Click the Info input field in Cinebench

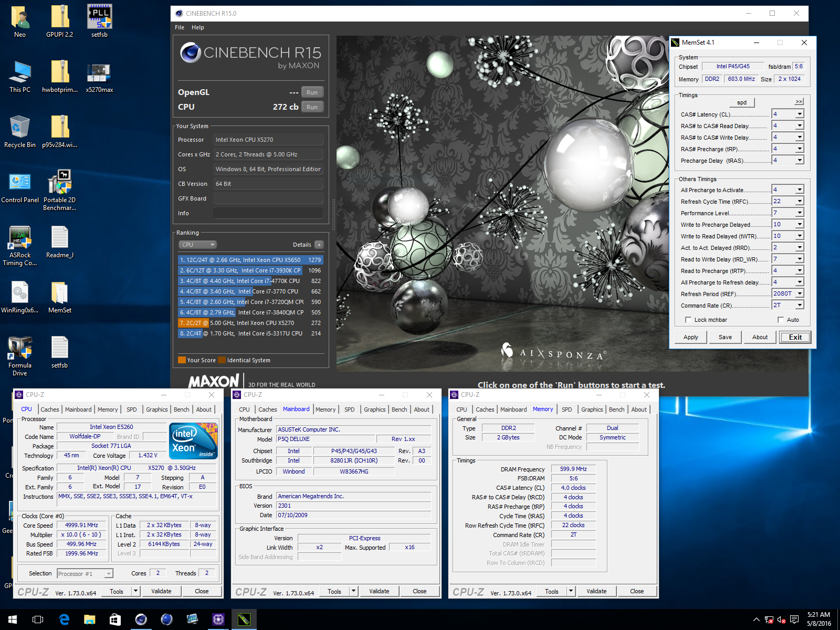[268, 213]
